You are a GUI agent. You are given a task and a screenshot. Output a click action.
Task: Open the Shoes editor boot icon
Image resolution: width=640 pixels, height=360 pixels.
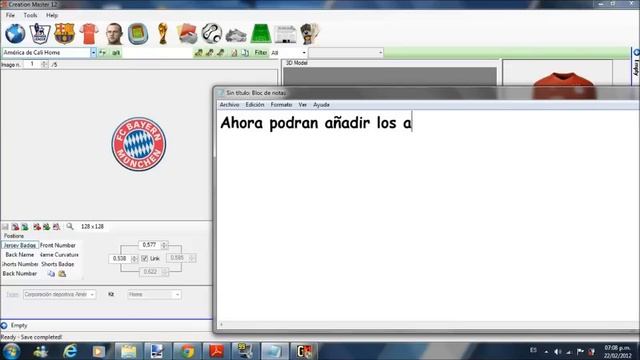236,35
